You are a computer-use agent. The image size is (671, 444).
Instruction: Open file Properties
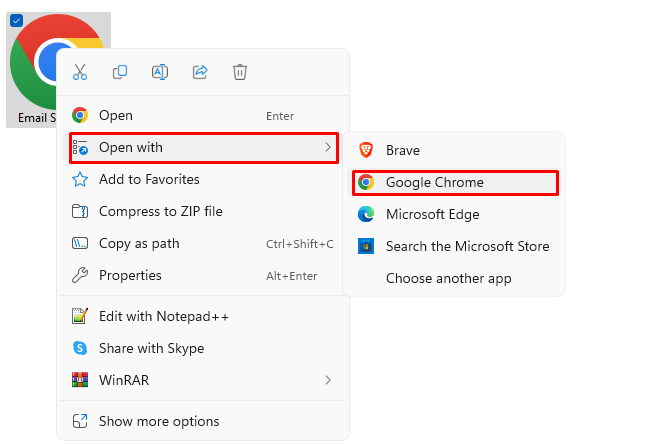(203, 275)
